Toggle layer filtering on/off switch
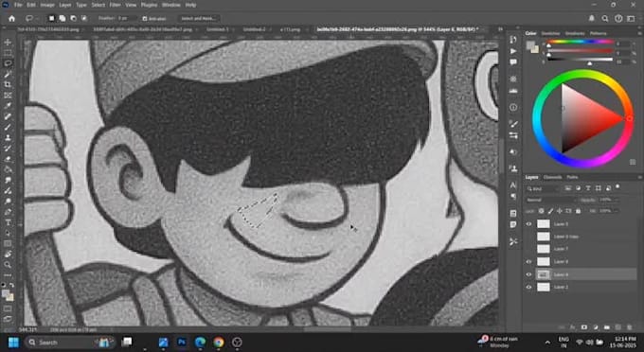 (x=617, y=187)
